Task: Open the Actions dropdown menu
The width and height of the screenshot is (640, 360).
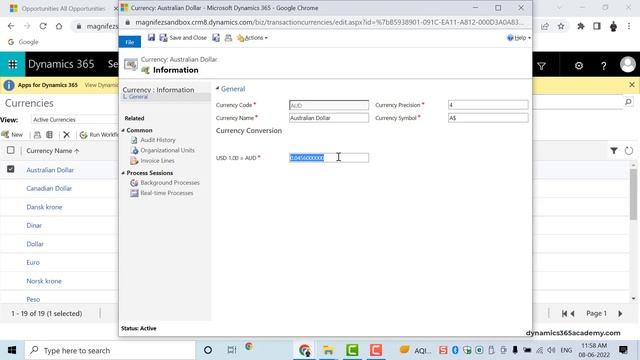Action: pyautogui.click(x=252, y=38)
